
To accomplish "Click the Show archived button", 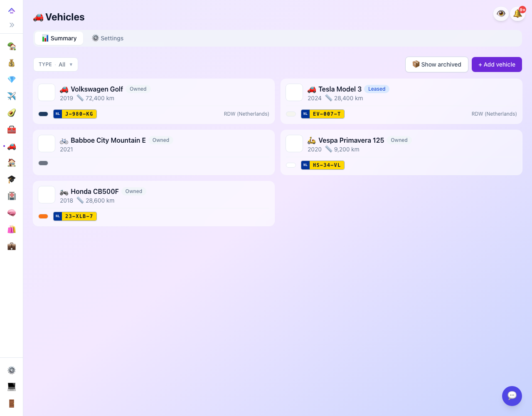I will [437, 64].
